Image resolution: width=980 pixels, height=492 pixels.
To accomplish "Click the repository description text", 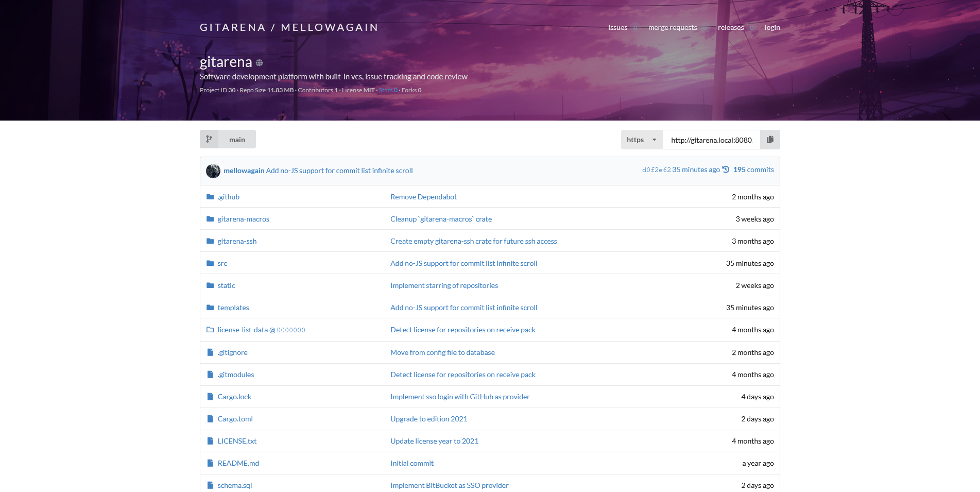I will click(334, 77).
